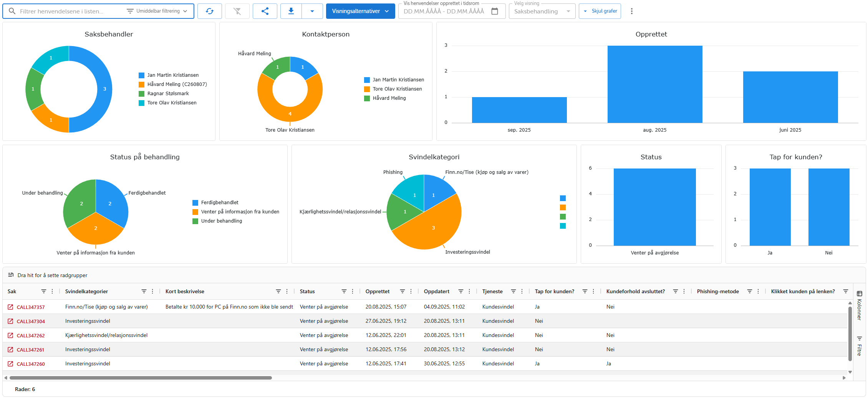This screenshot has height=398, width=868.
Task: Toggle 'Skjul grafer' to hide the charts
Action: pyautogui.click(x=600, y=11)
